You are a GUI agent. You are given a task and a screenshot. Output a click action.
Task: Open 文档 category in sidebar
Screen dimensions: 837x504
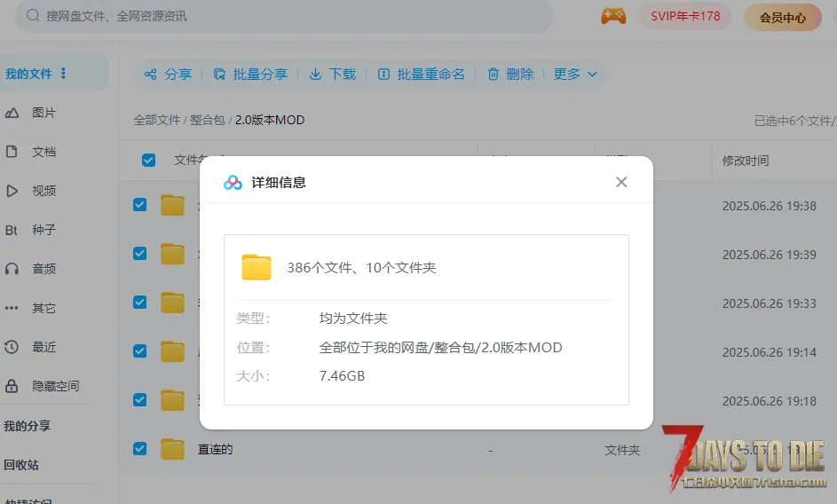(43, 152)
